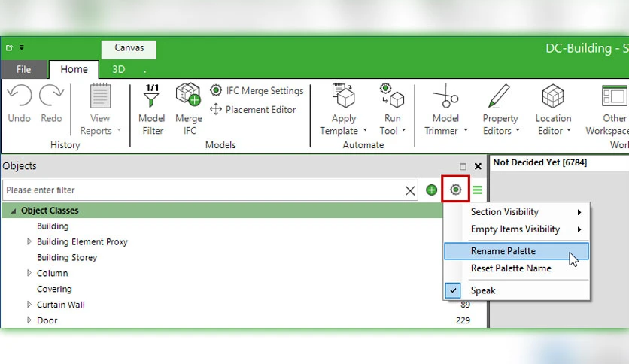The height and width of the screenshot is (364, 629).
Task: Open the Model Trimmer dropdown arrow
Action: tap(466, 130)
